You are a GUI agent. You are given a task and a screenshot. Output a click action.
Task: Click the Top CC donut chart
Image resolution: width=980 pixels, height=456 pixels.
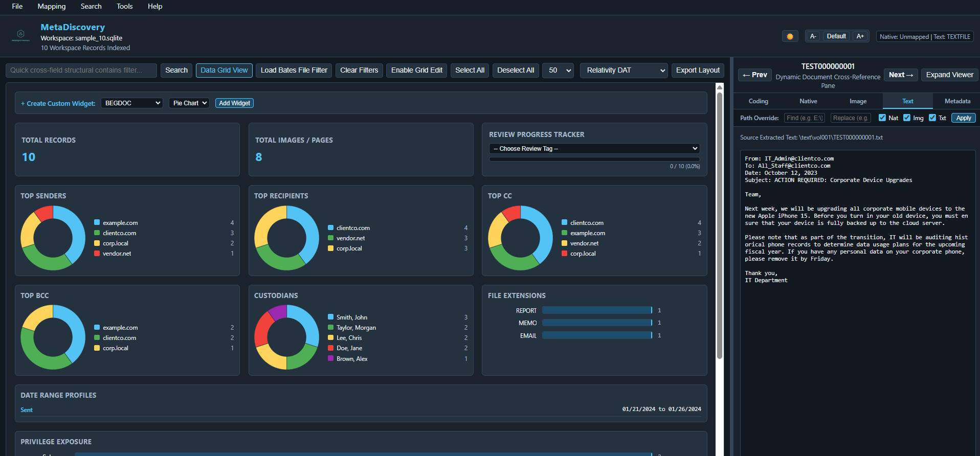pos(521,238)
